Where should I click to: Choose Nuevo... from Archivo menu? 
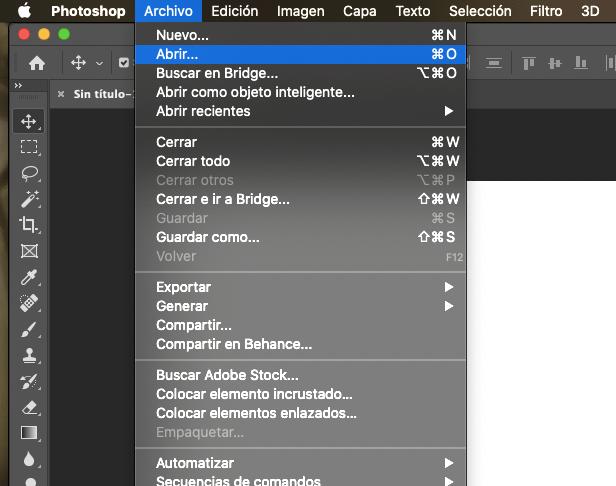[301, 35]
